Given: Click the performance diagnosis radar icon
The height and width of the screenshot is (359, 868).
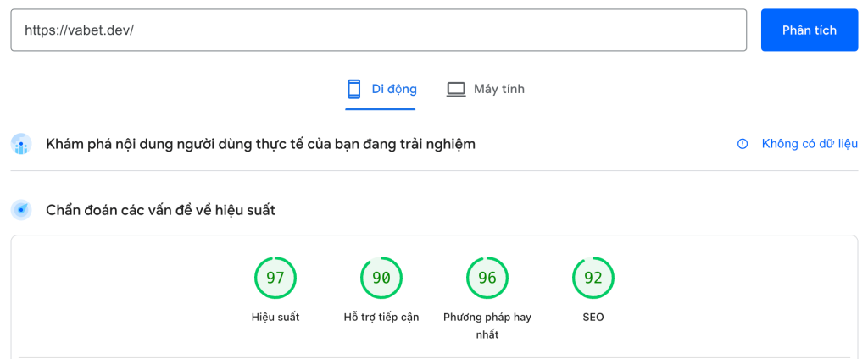Looking at the screenshot, I should pos(21,210).
